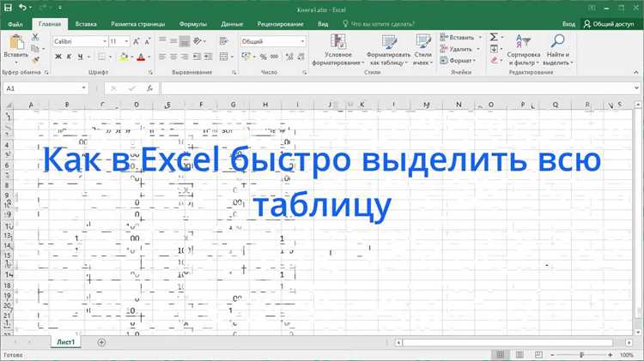644x361 pixels.
Task: Expand Вставить cells dropdown arrow
Action: tap(480, 38)
